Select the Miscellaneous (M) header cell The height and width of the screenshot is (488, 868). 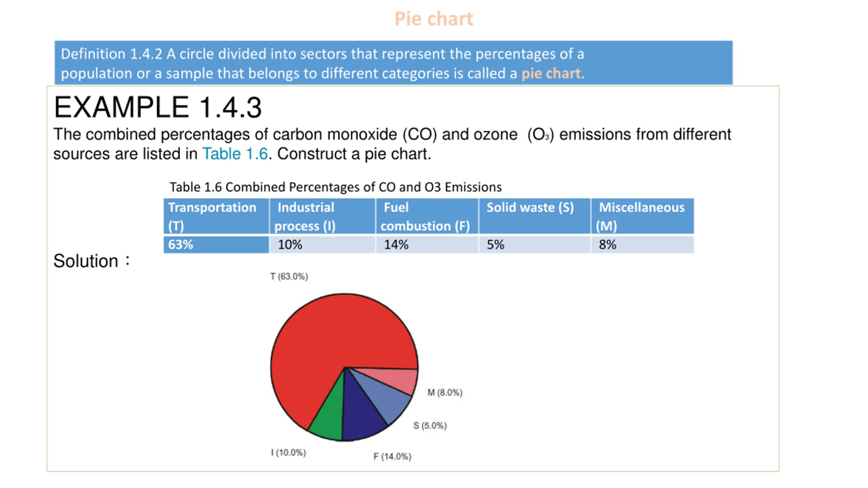[642, 216]
